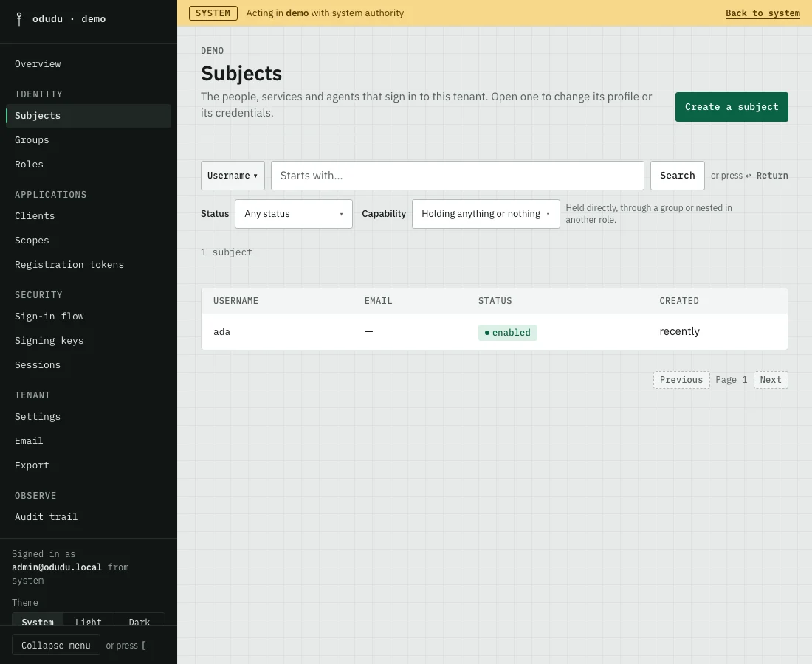Go to Export
This screenshot has width=812, height=664.
[89, 466]
